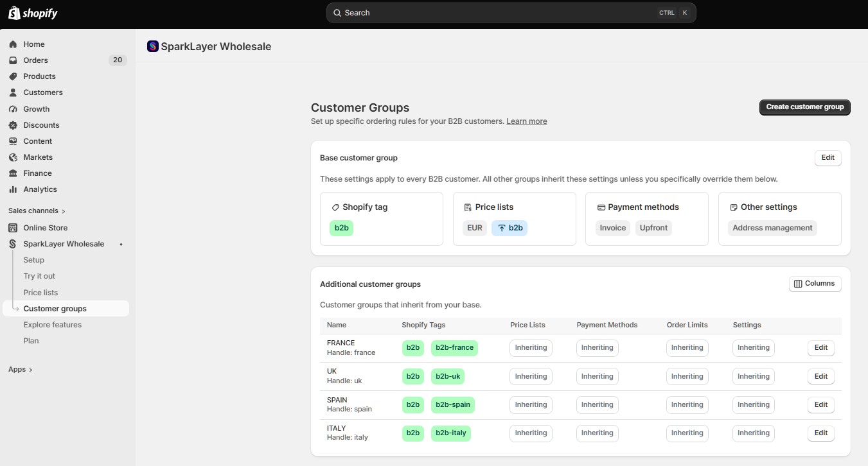Click the Address management badge
The image size is (868, 466).
772,228
